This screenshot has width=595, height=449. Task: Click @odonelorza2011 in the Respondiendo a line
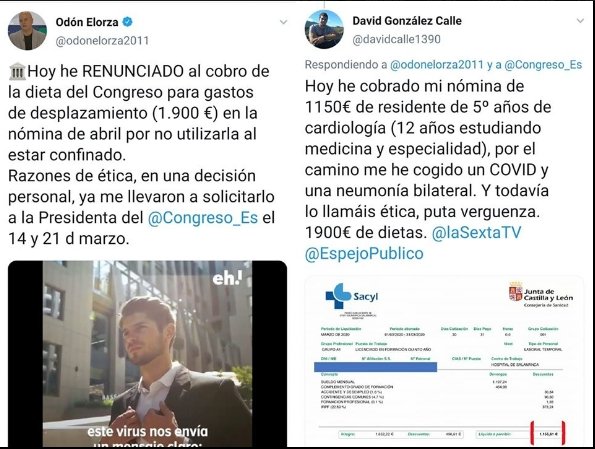pos(437,65)
